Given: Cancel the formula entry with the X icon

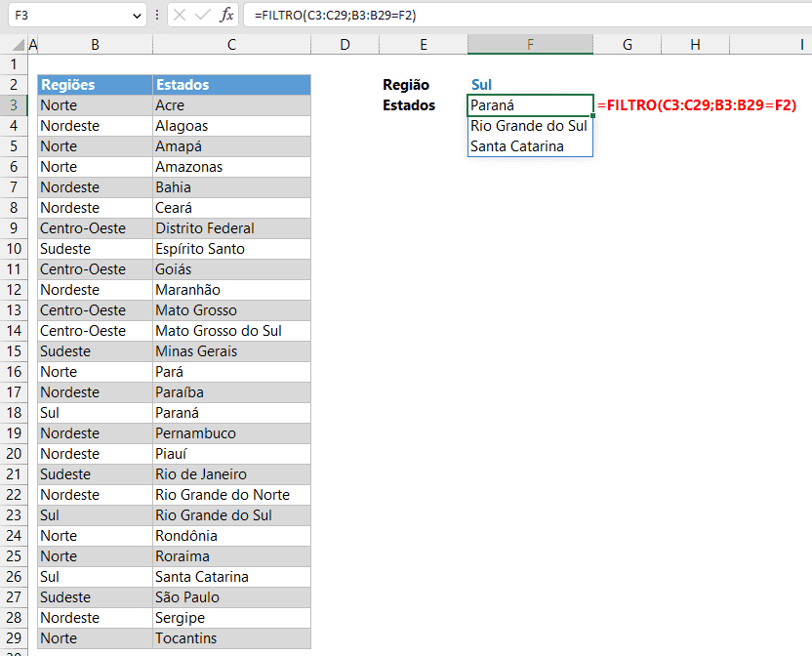Looking at the screenshot, I should (180, 15).
